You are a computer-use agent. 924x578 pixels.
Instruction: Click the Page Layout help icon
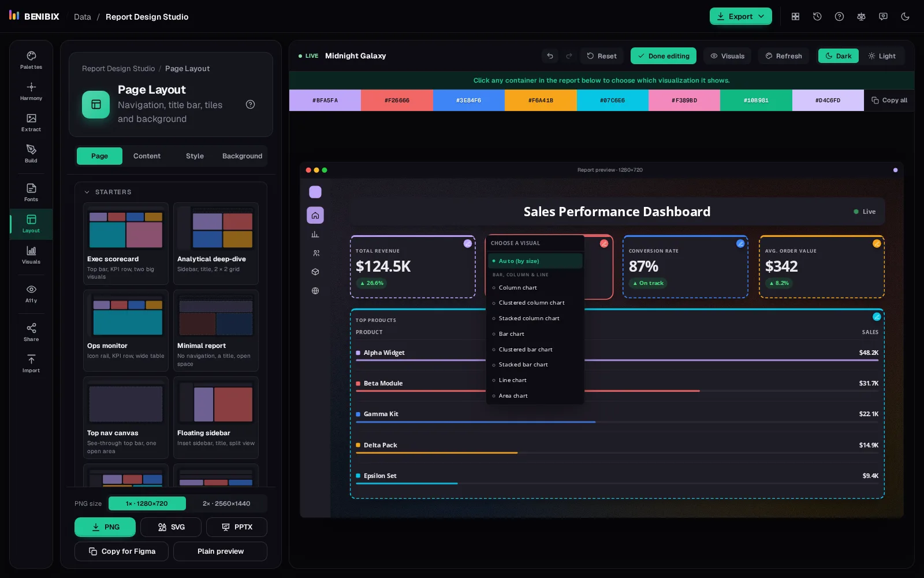tap(250, 105)
